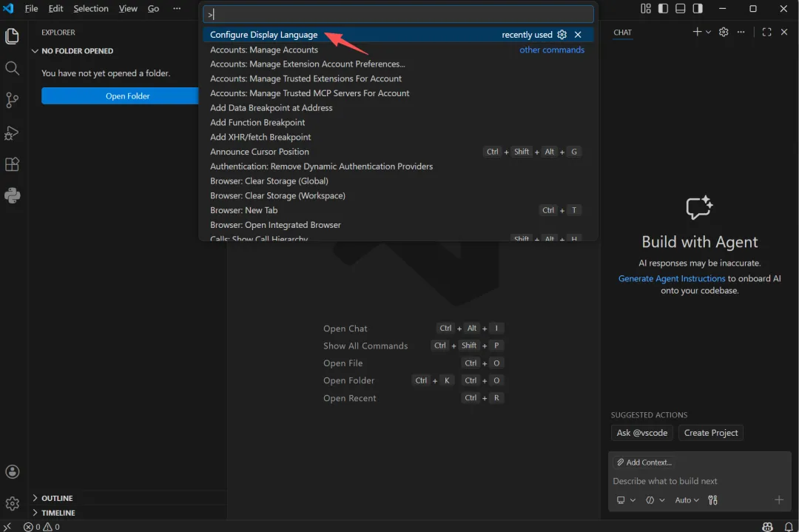799x532 pixels.
Task: Expand the TIMELINE section
Action: [x=53, y=513]
